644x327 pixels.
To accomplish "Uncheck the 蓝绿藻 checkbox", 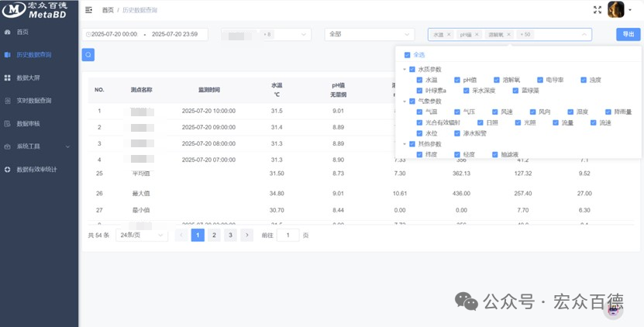I will (515, 91).
